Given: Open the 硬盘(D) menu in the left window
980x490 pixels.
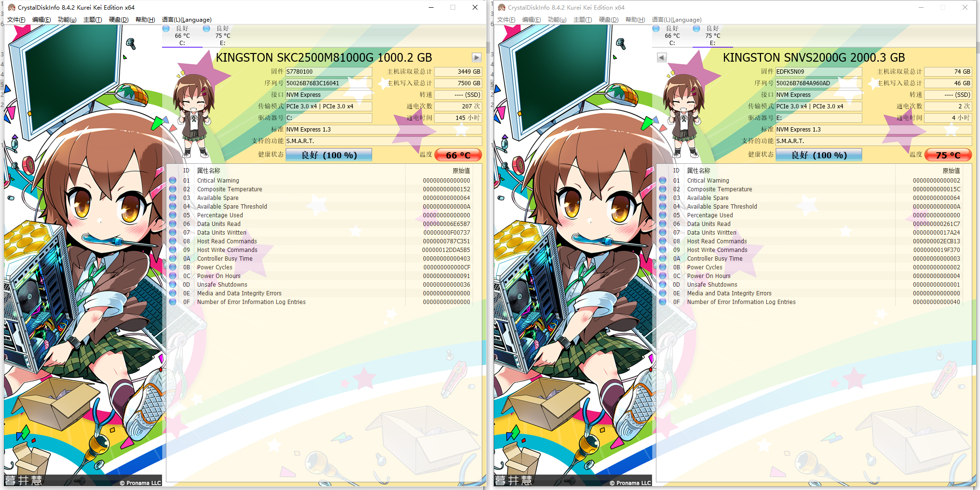Looking at the screenshot, I should coord(119,20).
